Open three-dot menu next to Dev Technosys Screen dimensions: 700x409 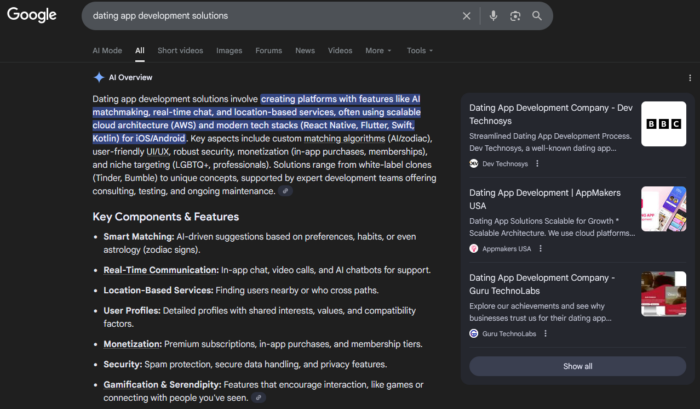pos(537,164)
